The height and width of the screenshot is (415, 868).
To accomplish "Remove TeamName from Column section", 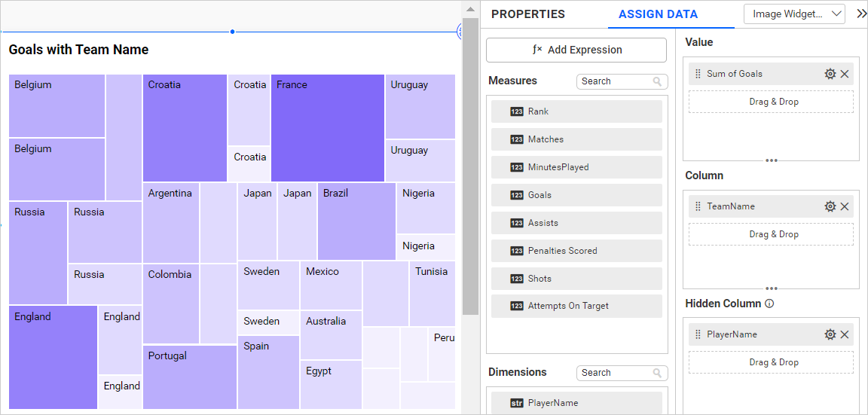I will 845,206.
